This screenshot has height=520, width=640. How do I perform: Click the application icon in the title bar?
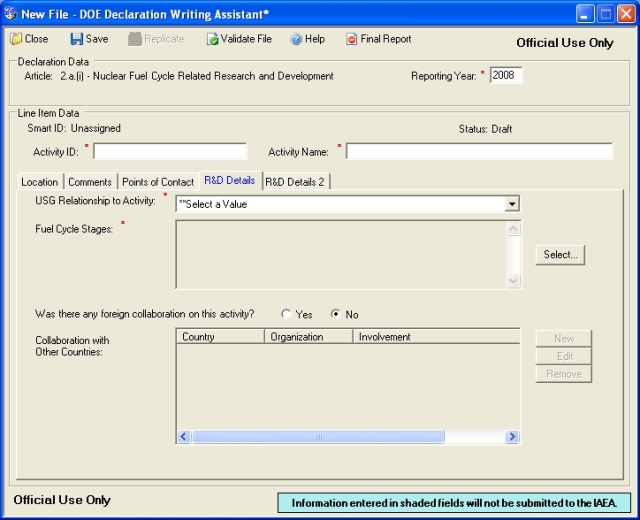pos(11,12)
